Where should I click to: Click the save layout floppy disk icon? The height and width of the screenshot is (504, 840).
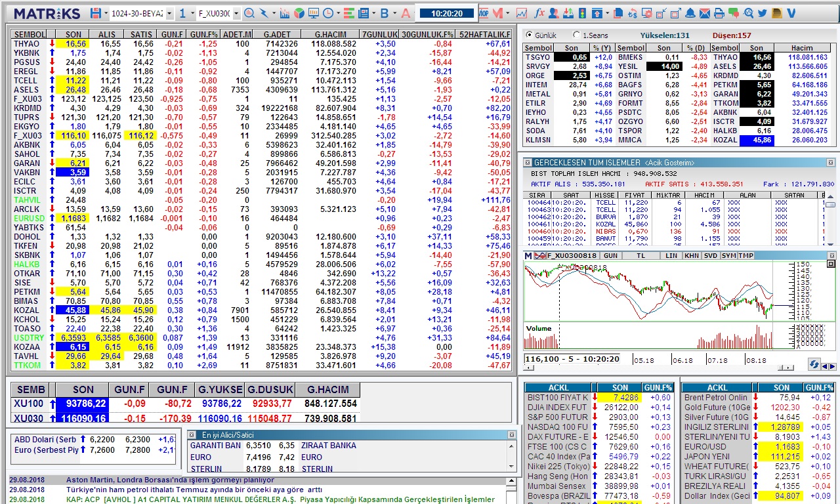coord(96,13)
